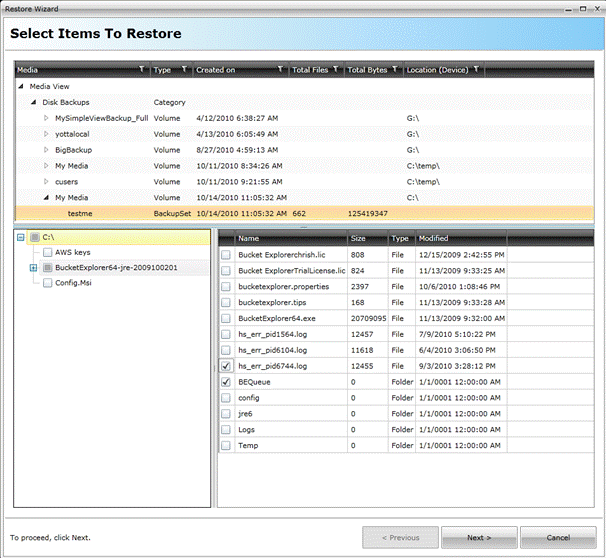Select the testme BackupSet row
This screenshot has width=606, height=558.
pyautogui.click(x=304, y=213)
